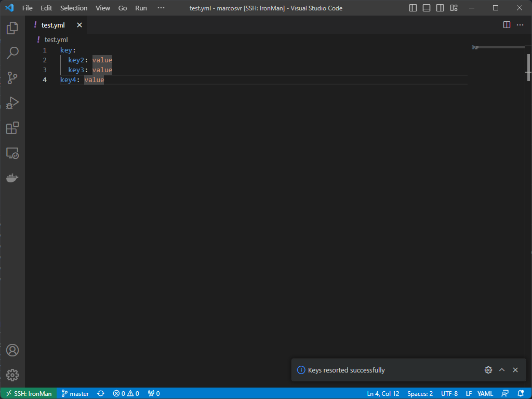Screen dimensions: 532x399
Task: Open the Remote Explorer view
Action: 12,153
